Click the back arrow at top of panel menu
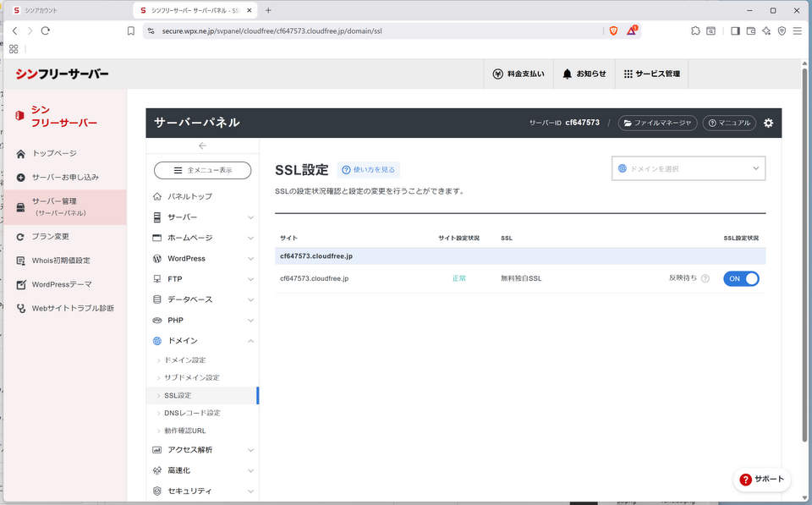The height and width of the screenshot is (505, 812). (x=202, y=145)
